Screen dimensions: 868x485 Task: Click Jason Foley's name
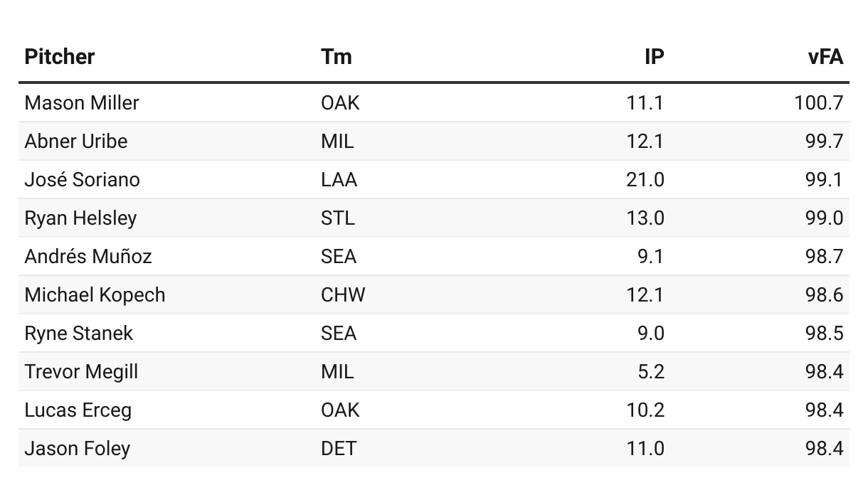(x=77, y=449)
